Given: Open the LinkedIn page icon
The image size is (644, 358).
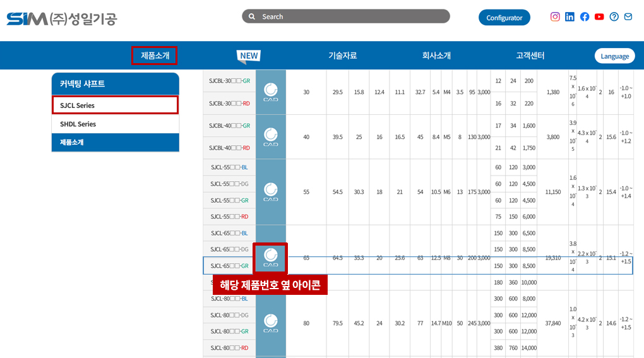Looking at the screenshot, I should pos(569,17).
